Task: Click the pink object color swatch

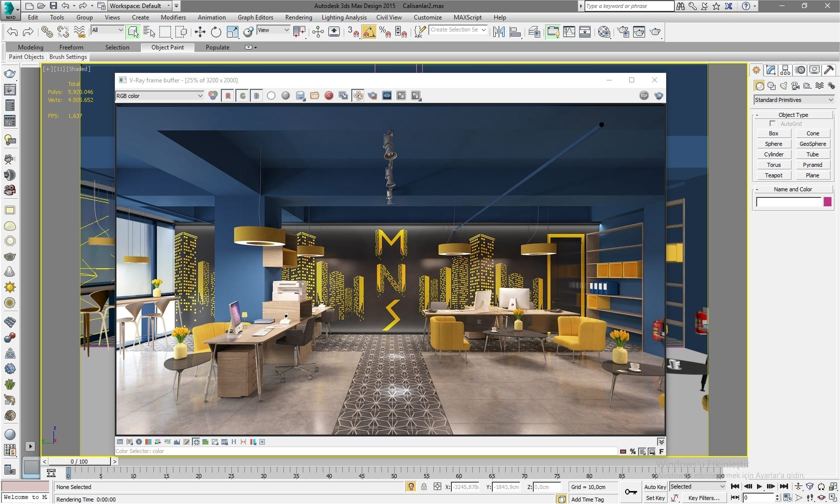Action: coord(828,202)
